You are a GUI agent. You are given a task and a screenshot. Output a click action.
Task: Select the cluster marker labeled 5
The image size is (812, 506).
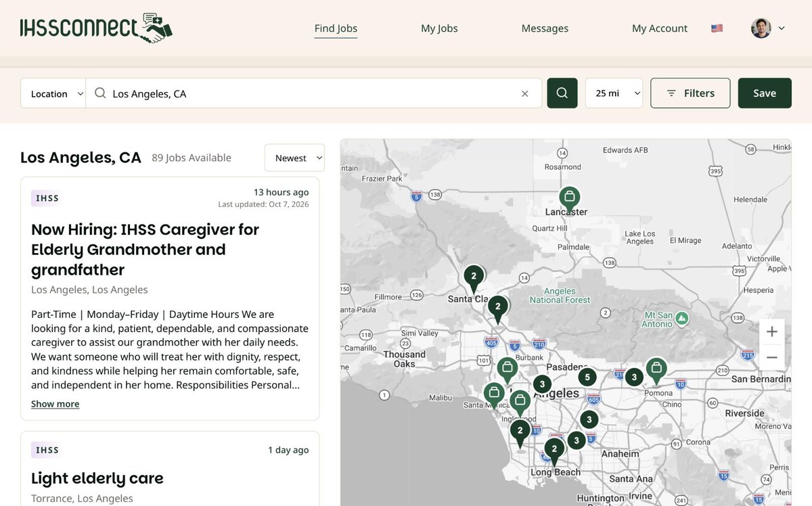(x=587, y=377)
